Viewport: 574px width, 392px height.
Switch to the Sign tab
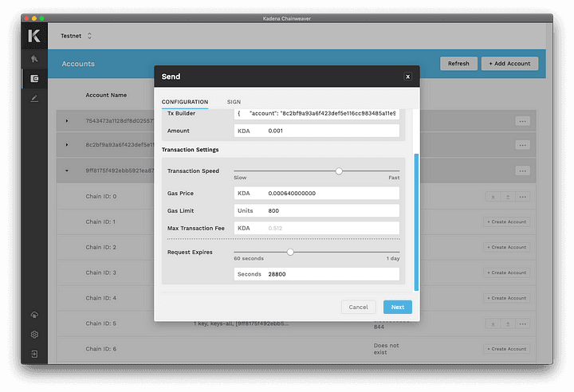(234, 102)
